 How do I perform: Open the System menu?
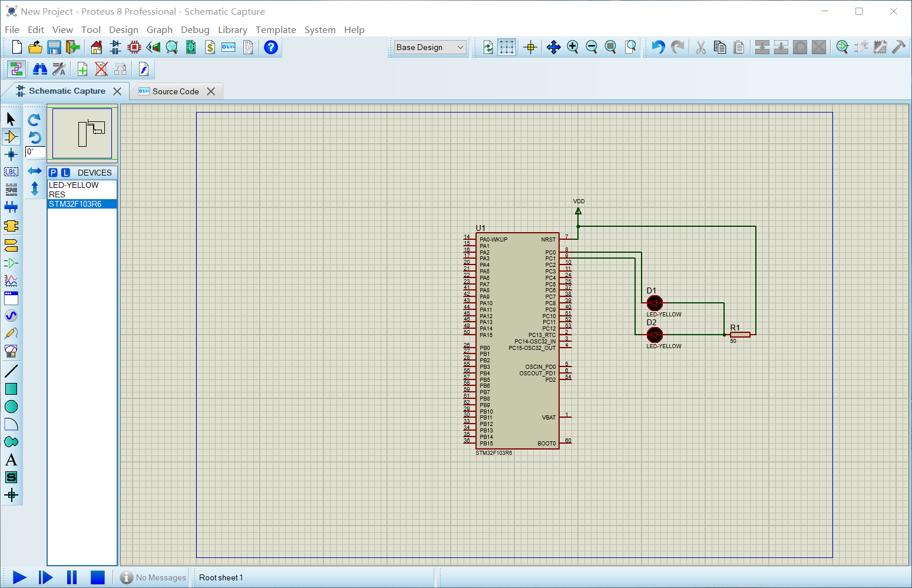(x=320, y=29)
